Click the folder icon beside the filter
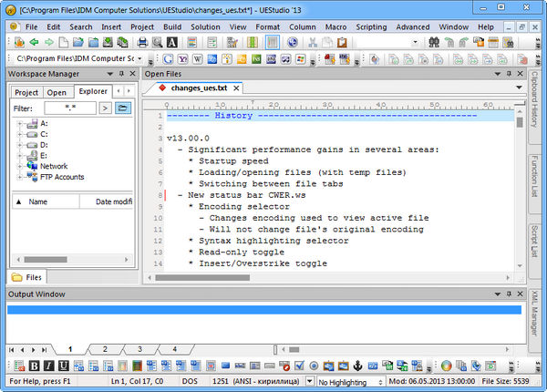The image size is (547, 392). [x=123, y=108]
